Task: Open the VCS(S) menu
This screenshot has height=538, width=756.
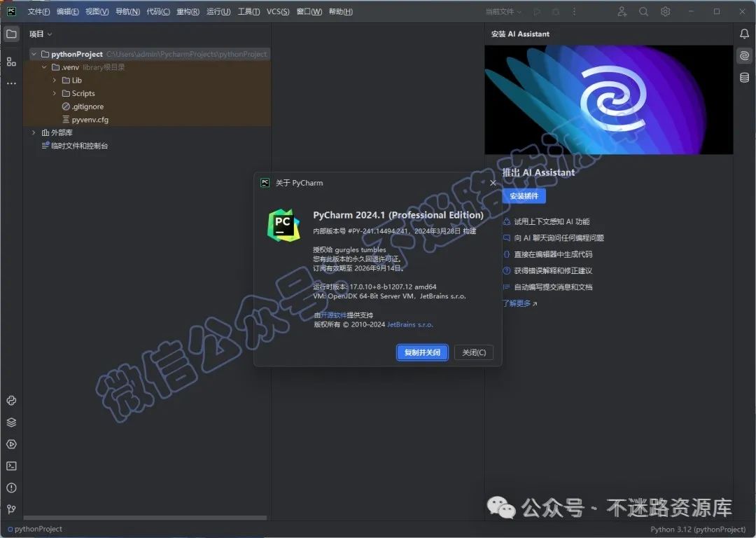Action: coord(278,12)
